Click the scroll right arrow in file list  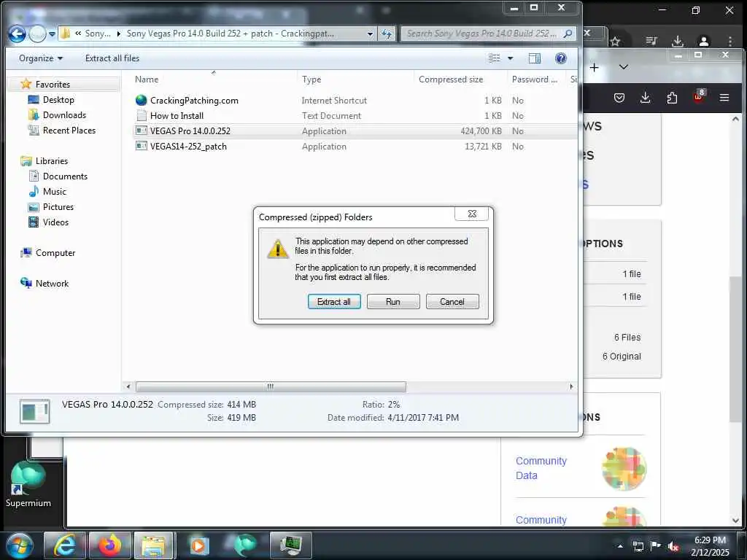click(x=571, y=386)
